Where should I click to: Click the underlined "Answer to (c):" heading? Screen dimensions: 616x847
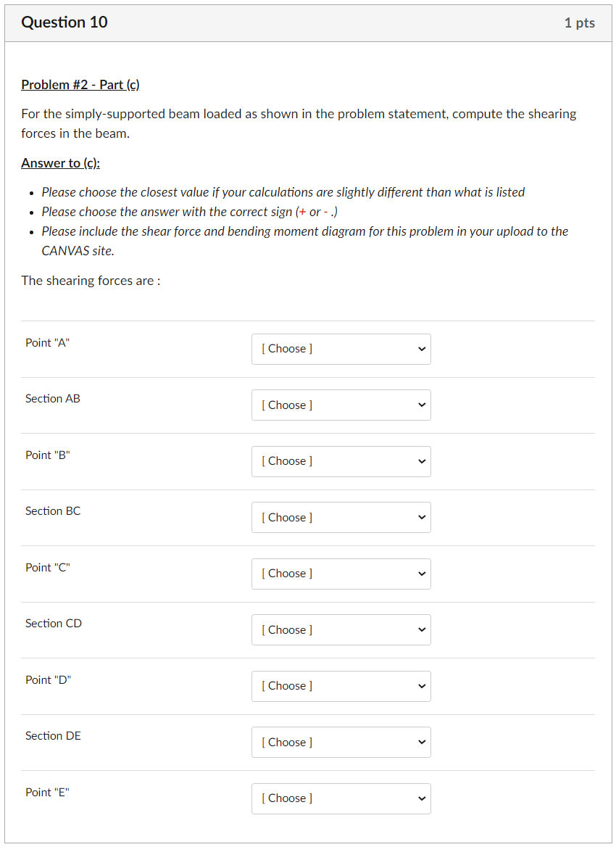point(61,163)
